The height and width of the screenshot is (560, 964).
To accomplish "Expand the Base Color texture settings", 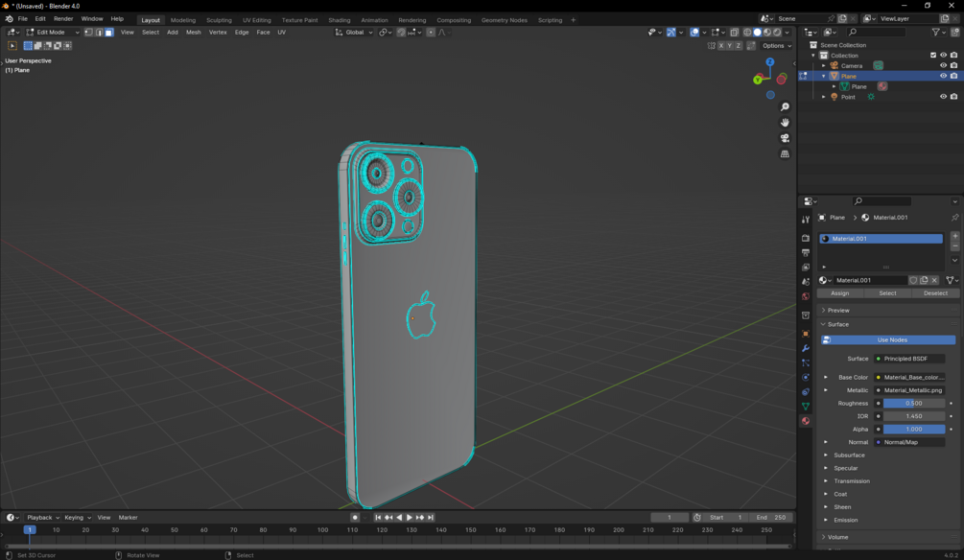I will click(x=826, y=378).
